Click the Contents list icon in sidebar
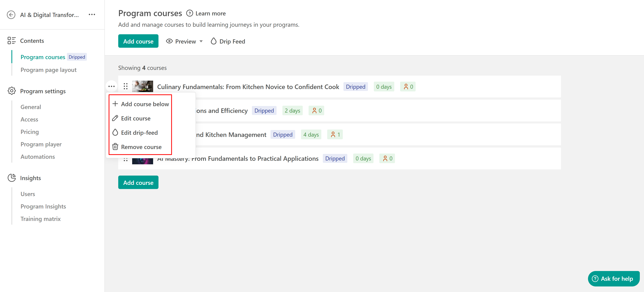The image size is (644, 292). (x=12, y=40)
